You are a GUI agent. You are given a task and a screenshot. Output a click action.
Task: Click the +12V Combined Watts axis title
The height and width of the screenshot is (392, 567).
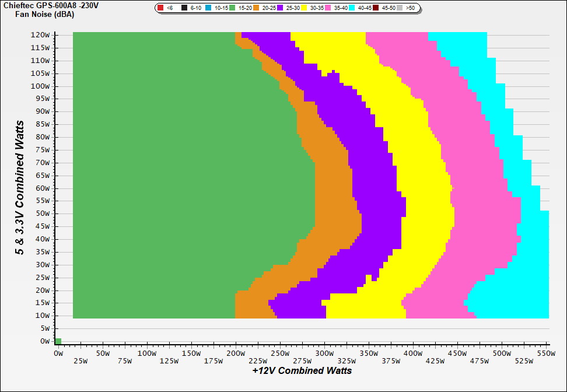(302, 370)
